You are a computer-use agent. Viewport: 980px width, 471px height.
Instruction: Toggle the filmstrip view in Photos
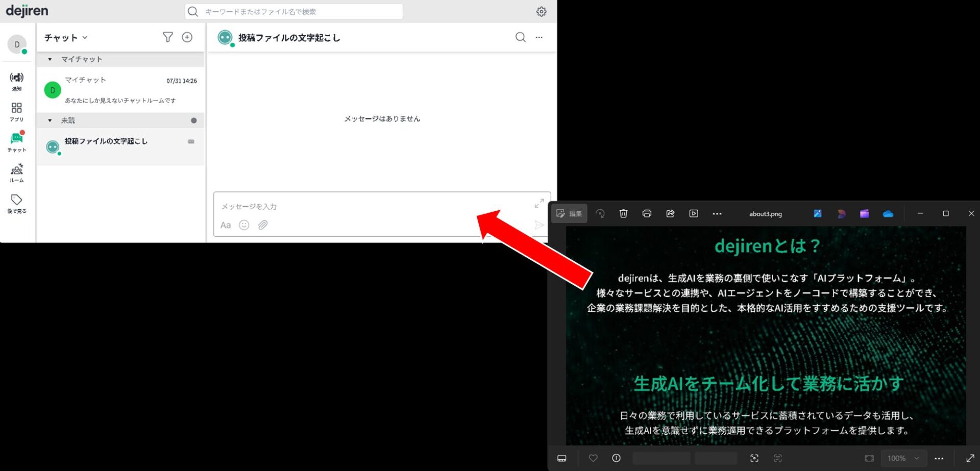562,458
